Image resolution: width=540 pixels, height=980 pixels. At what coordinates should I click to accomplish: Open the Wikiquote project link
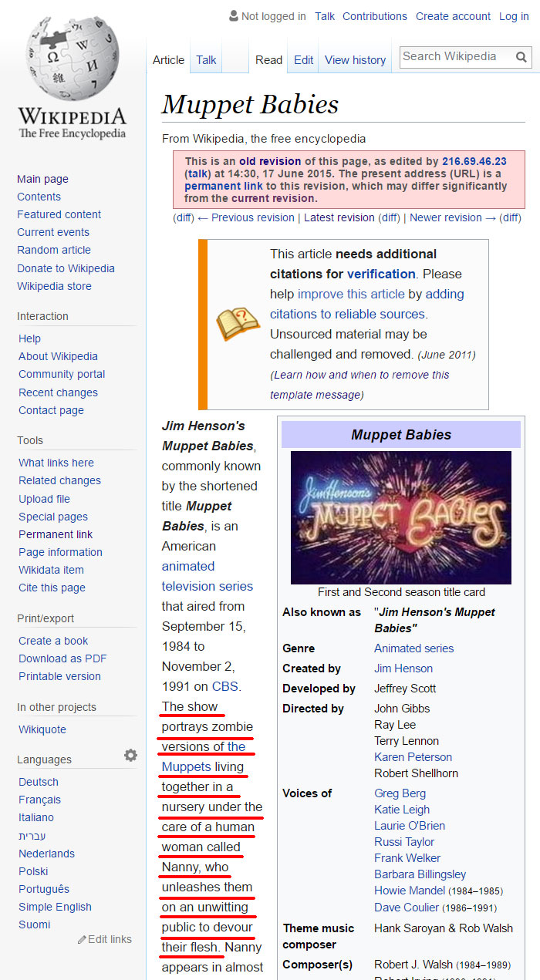point(42,729)
